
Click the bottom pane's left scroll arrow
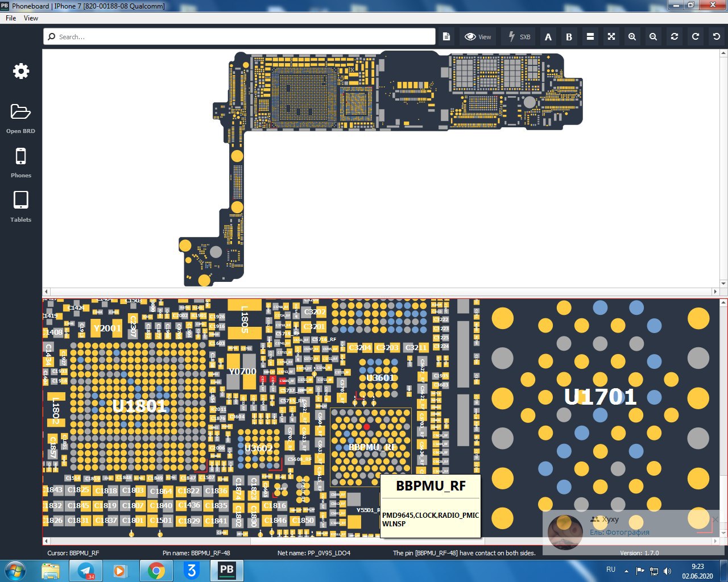[47, 541]
